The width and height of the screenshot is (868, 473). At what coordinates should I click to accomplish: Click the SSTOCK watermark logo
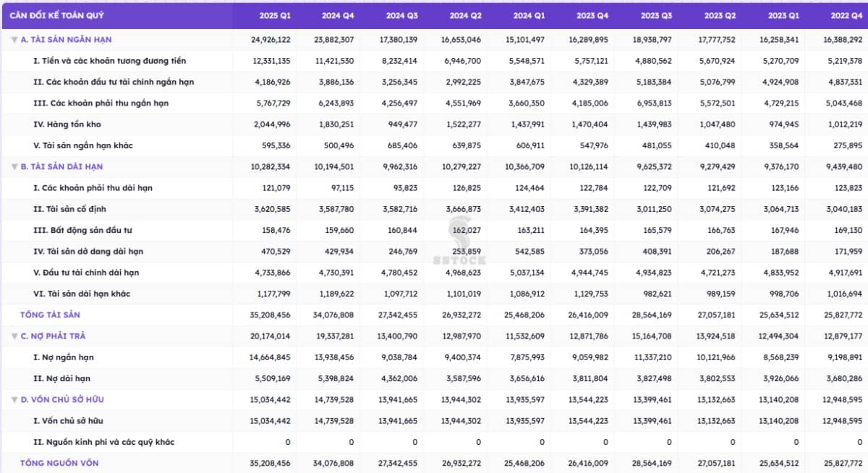click(x=460, y=240)
